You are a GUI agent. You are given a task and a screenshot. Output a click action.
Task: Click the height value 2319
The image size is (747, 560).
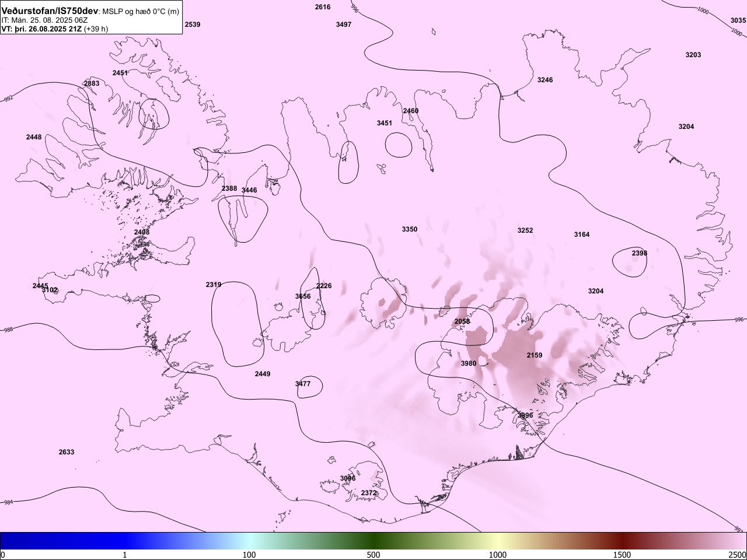click(214, 285)
